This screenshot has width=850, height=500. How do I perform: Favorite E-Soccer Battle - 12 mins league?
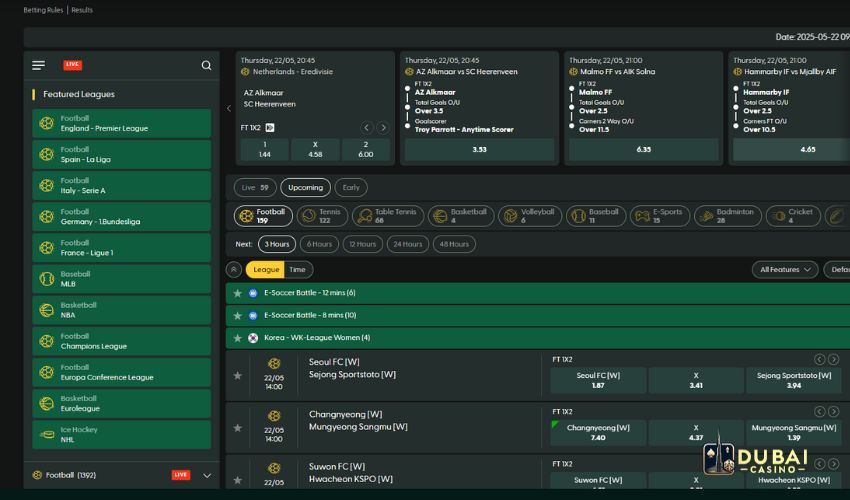pyautogui.click(x=237, y=293)
